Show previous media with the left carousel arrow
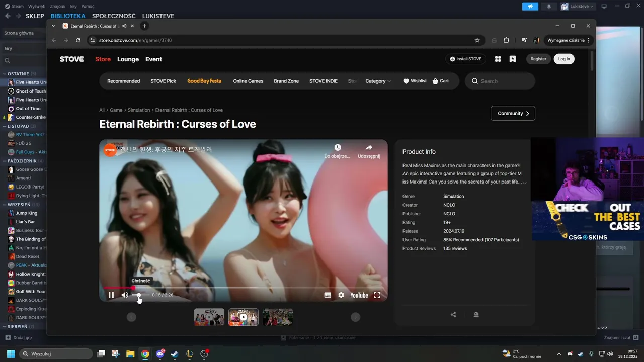The height and width of the screenshot is (362, 644). 131,317
